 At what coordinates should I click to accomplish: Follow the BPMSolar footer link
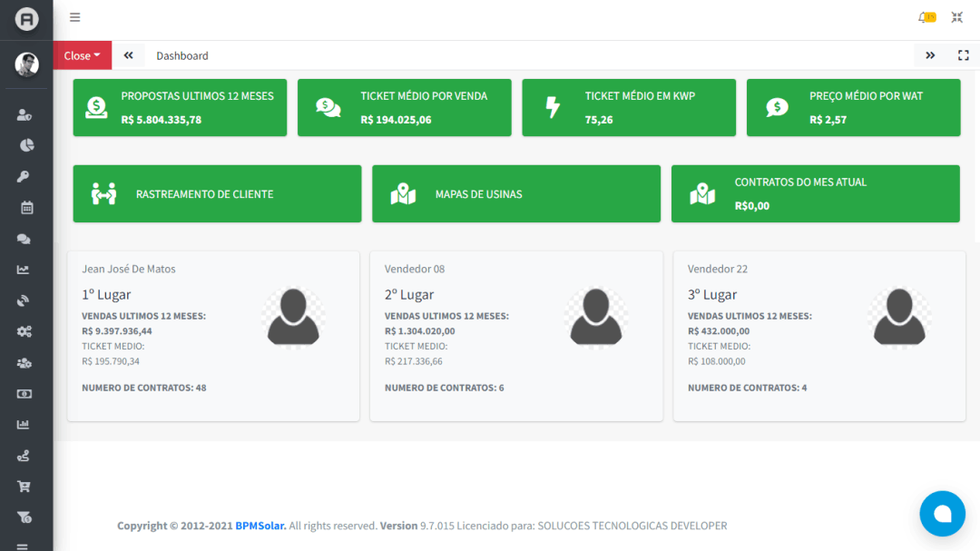[260, 526]
